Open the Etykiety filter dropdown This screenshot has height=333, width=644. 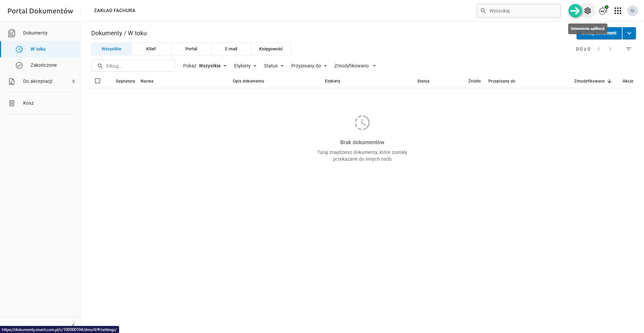[245, 66]
